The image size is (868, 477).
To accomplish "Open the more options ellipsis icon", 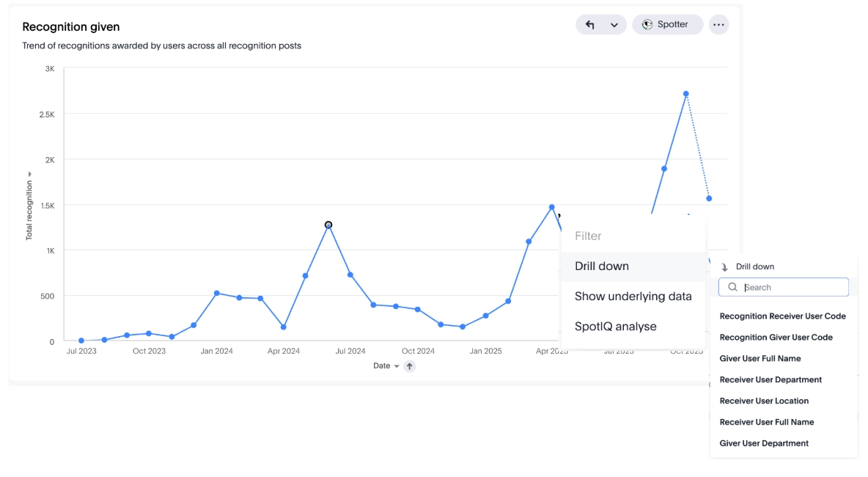I will [718, 24].
